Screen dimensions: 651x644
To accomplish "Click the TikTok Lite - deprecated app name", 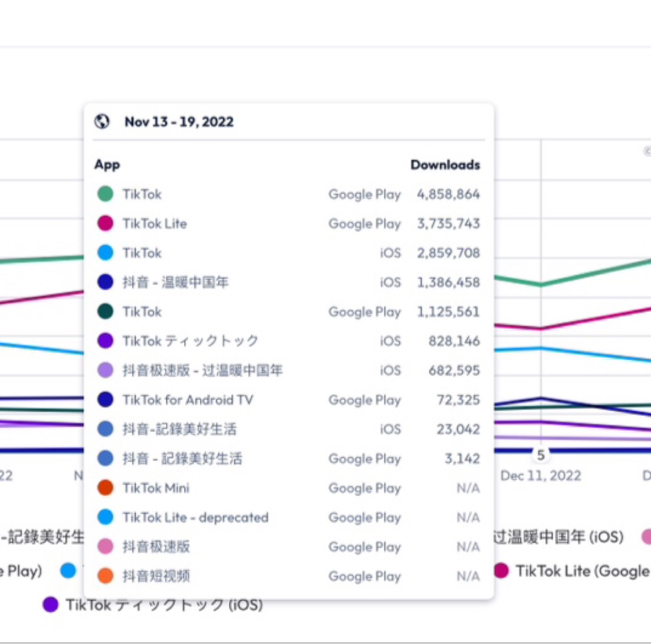I will (x=196, y=517).
